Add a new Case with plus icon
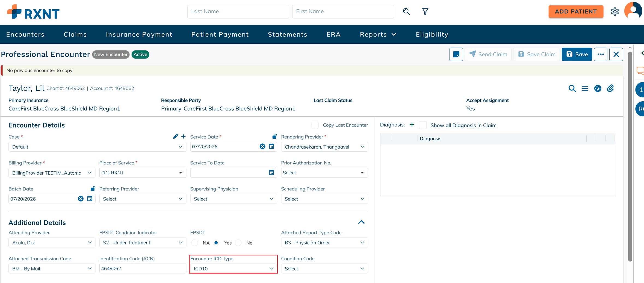The image size is (644, 283). [x=184, y=136]
